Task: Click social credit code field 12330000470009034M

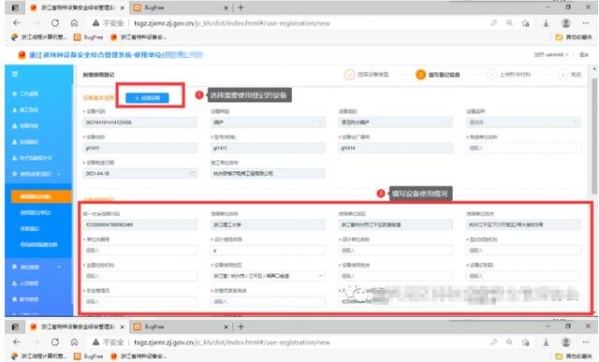Action: [x=140, y=225]
